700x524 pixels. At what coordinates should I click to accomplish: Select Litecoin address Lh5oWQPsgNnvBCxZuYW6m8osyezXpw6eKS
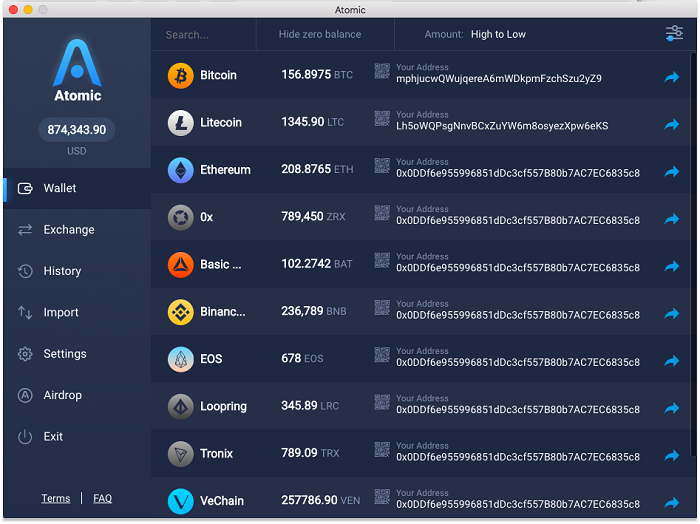point(502,126)
